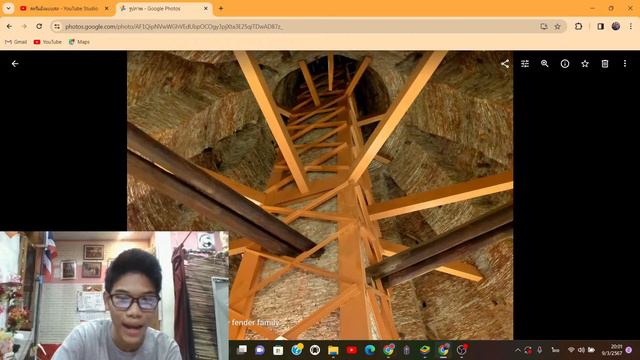Open the clock and date flyout
Screen dimensions: 640x360
[x=612, y=350]
